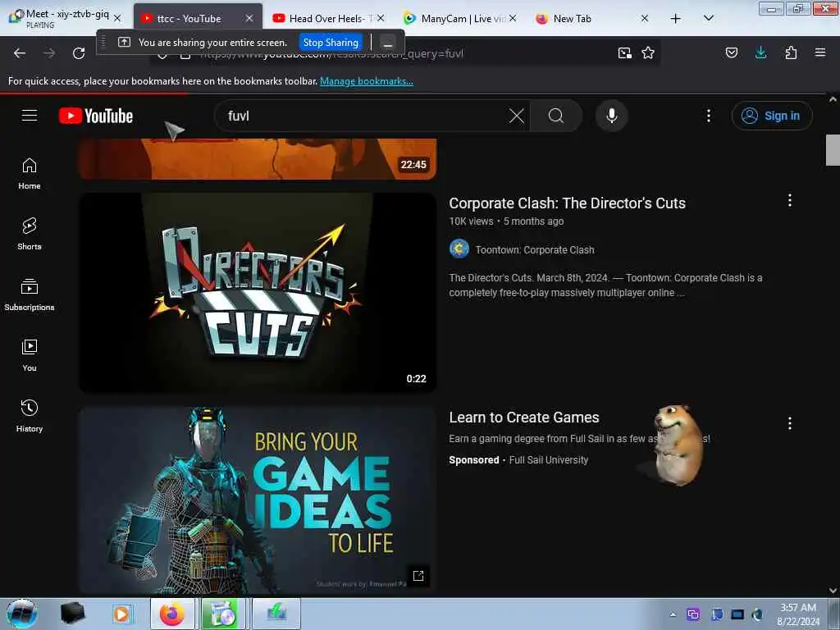Open Firefox application menu
This screenshot has width=840, height=630.
(x=820, y=52)
